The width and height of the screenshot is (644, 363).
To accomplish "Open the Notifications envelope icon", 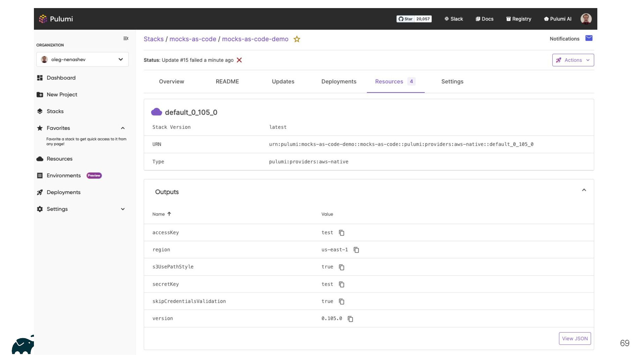I will pyautogui.click(x=589, y=38).
